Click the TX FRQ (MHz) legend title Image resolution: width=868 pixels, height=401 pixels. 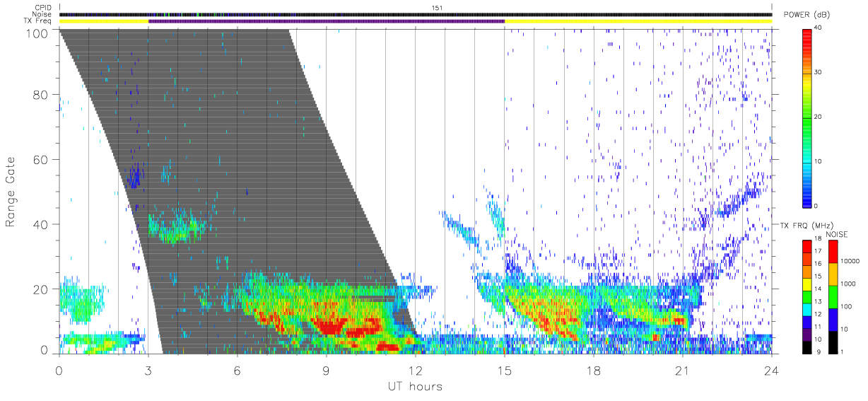pyautogui.click(x=806, y=225)
